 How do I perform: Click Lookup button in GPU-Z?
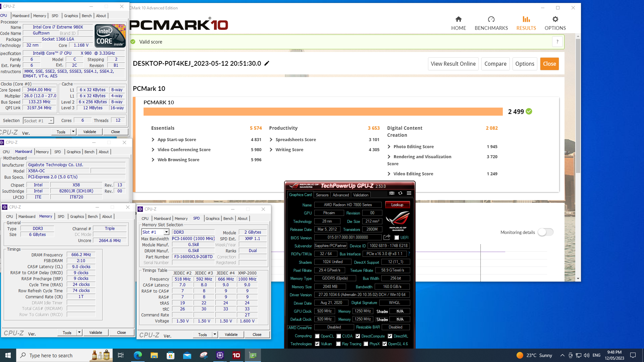point(397,205)
